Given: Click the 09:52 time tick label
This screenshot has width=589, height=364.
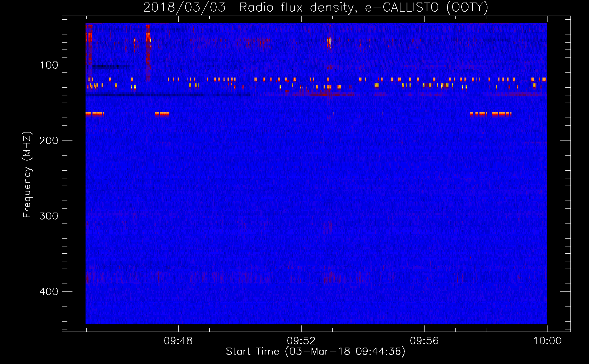Looking at the screenshot, I should pyautogui.click(x=301, y=341).
